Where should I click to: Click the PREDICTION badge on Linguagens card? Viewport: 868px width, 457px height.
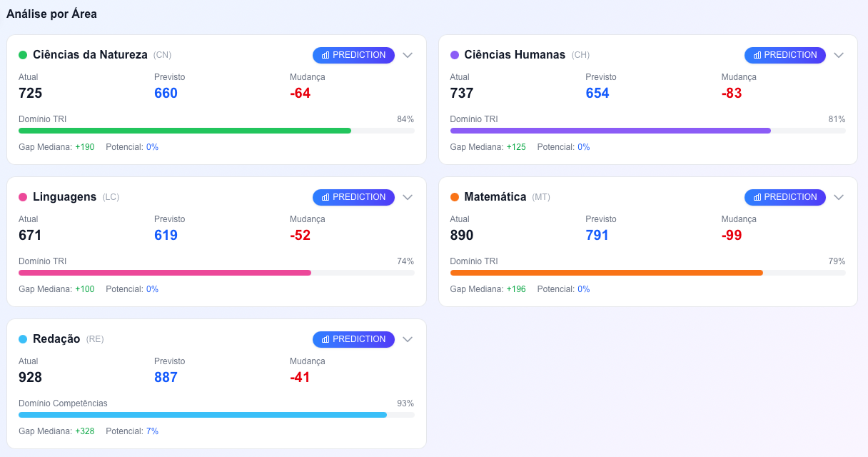[353, 197]
